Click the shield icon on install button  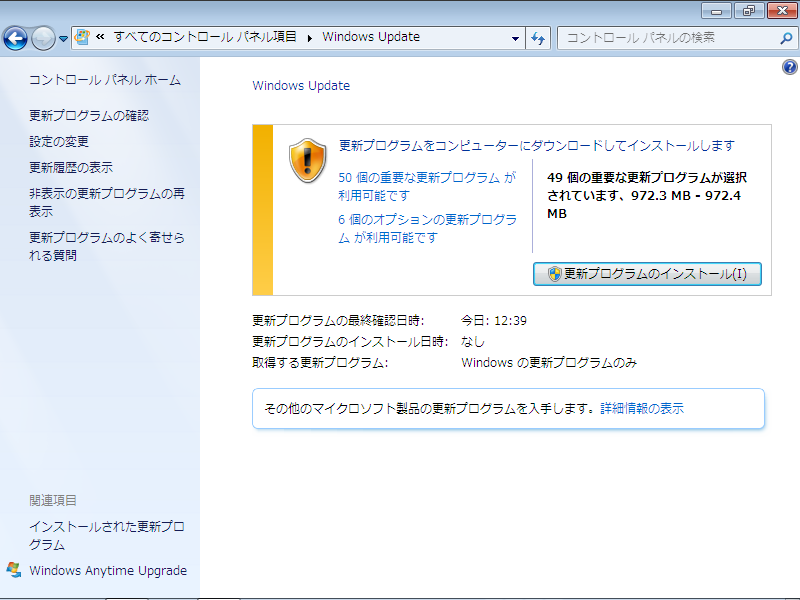[x=555, y=274]
